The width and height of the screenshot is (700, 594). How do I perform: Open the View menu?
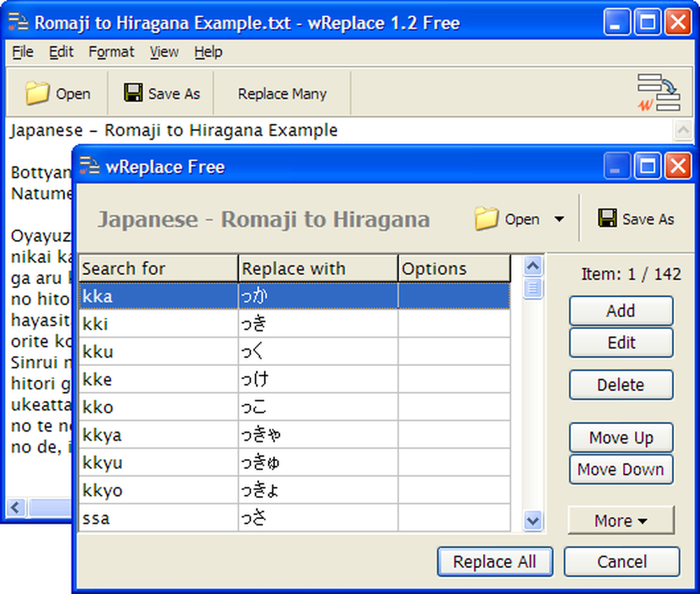pos(163,52)
